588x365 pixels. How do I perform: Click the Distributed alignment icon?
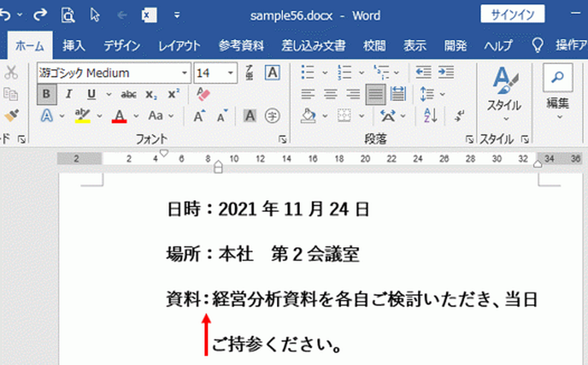click(x=398, y=94)
